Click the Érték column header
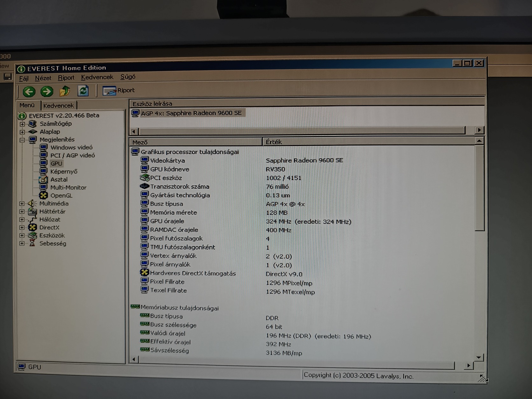 (368, 142)
